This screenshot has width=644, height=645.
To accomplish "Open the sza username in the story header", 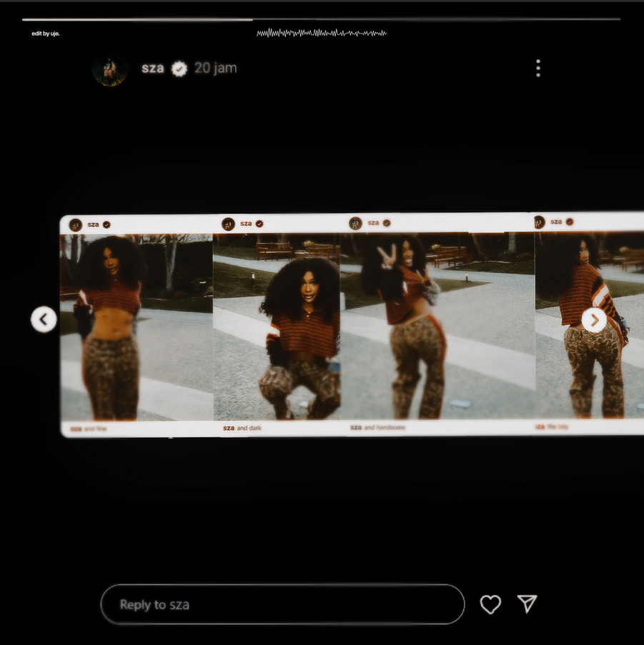I will click(x=153, y=69).
